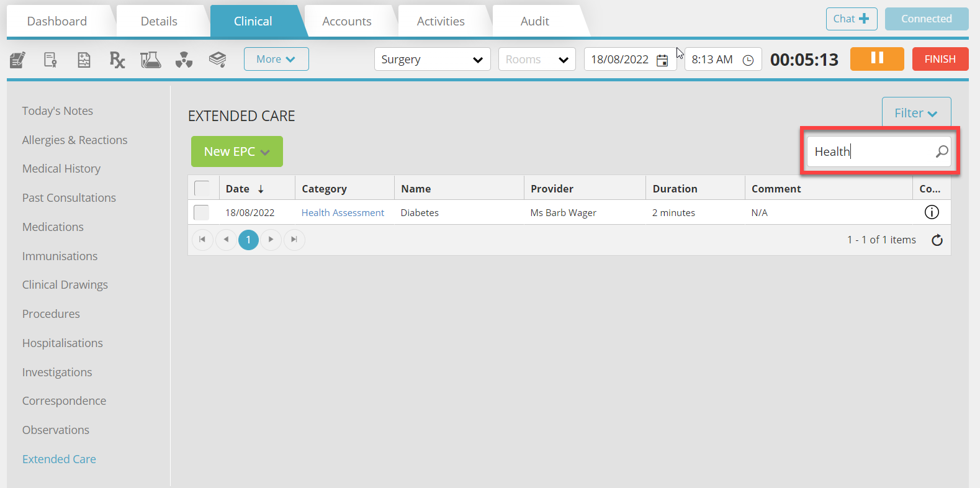Open the medical report chart icon
The image size is (980, 488).
point(84,60)
